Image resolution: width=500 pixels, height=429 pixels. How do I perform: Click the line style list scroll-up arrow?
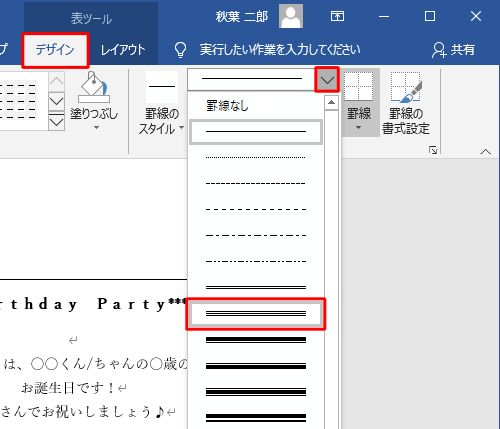click(331, 103)
